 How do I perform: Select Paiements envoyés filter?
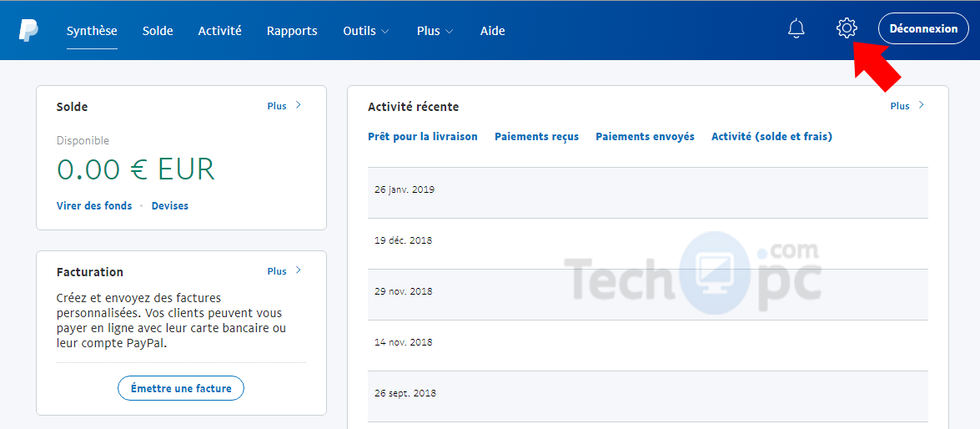coord(645,136)
